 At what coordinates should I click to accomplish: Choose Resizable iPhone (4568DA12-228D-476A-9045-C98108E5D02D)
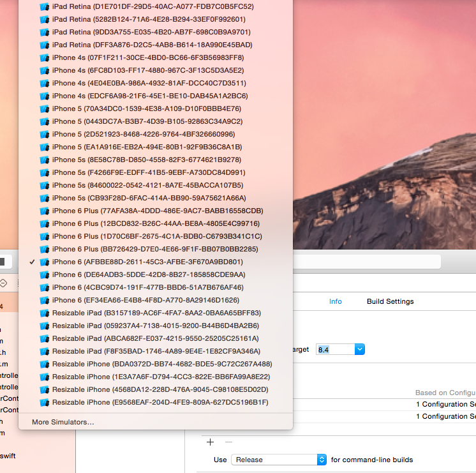pyautogui.click(x=156, y=389)
